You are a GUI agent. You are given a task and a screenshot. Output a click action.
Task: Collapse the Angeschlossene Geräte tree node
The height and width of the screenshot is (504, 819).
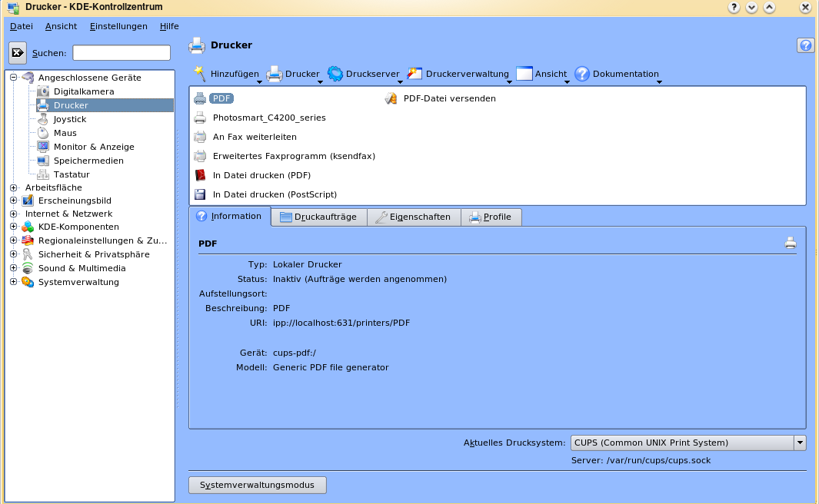point(13,78)
